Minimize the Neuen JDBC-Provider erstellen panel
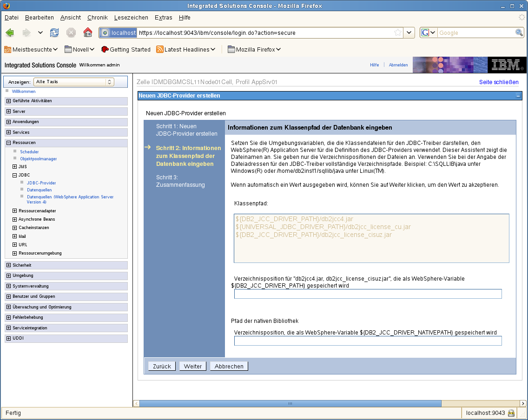The width and height of the screenshot is (528, 420). [x=518, y=96]
